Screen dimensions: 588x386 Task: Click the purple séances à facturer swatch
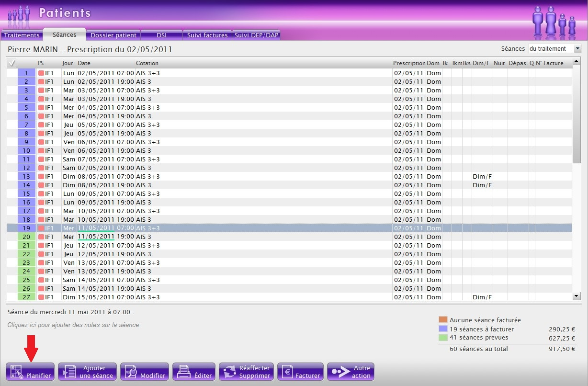443,329
